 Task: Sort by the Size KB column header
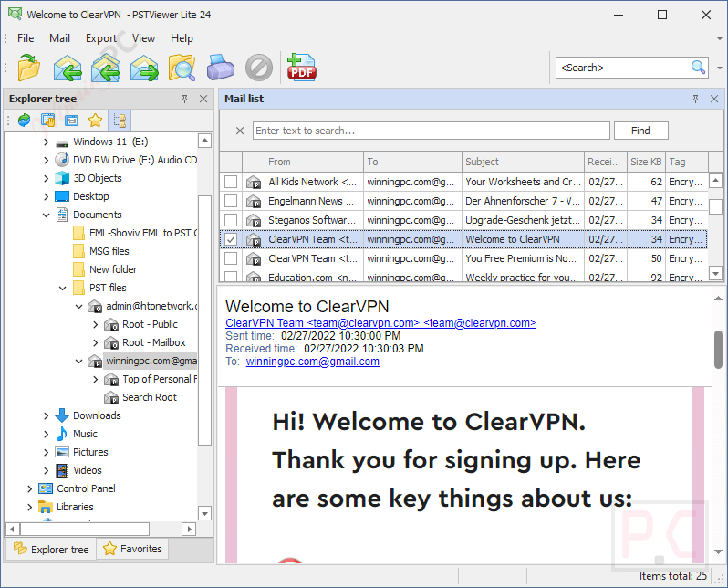click(x=646, y=162)
